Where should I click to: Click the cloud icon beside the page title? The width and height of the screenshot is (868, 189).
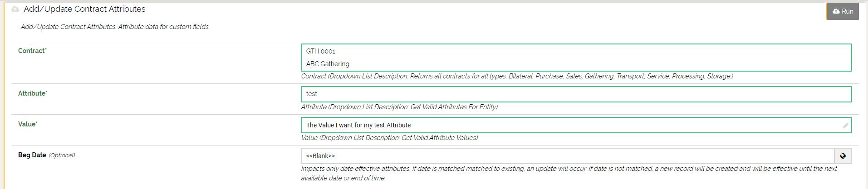(15, 9)
